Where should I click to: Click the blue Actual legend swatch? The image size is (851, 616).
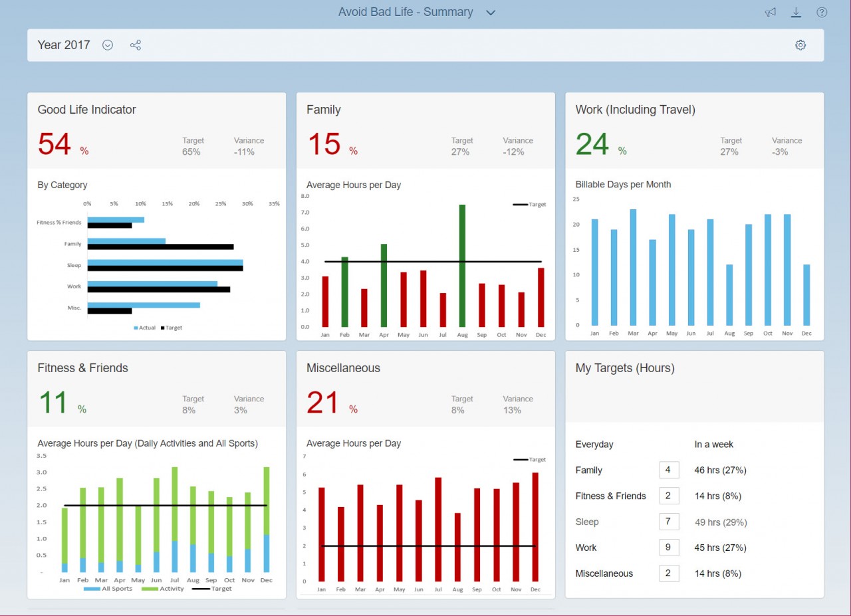click(136, 328)
